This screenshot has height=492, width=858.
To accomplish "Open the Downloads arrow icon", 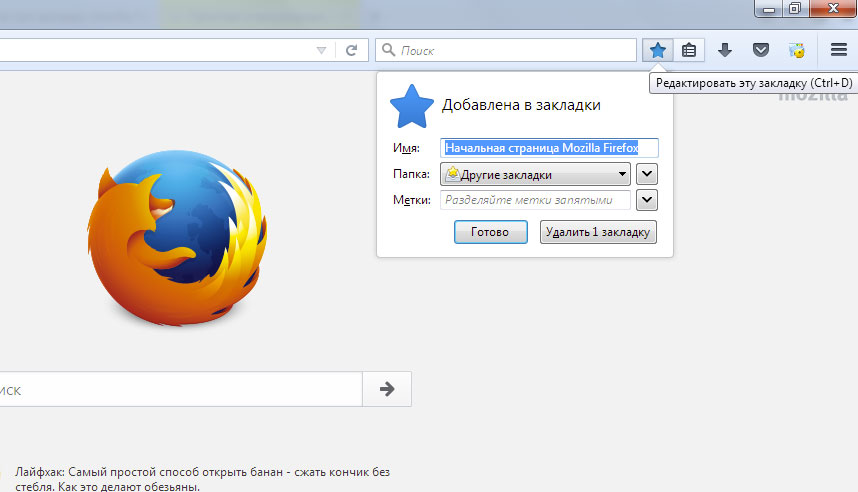I will click(724, 50).
